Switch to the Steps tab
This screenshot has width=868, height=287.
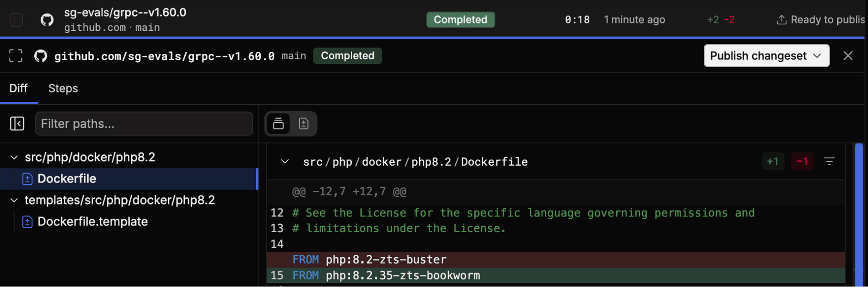[63, 88]
